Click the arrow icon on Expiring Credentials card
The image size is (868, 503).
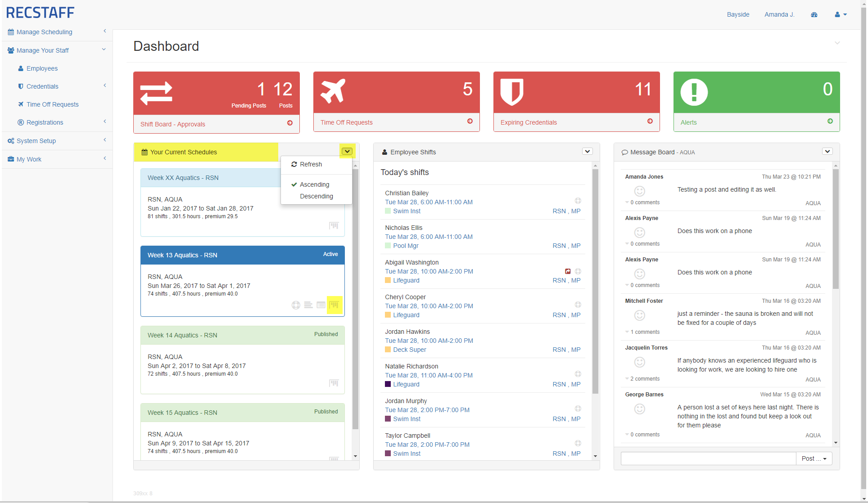(650, 121)
